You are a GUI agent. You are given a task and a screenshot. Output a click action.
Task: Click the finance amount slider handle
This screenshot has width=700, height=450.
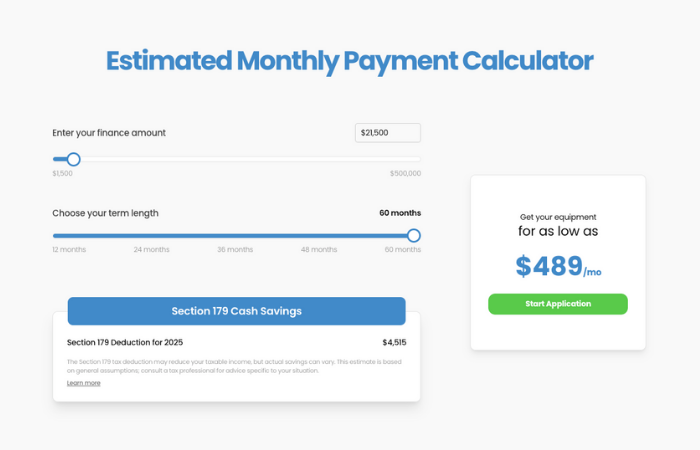pyautogui.click(x=74, y=159)
